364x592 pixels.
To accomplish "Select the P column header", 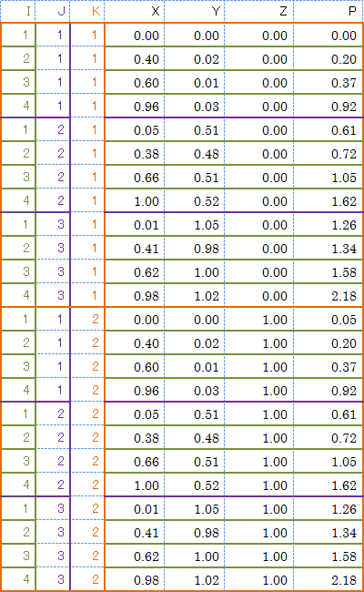I will pyautogui.click(x=329, y=11).
